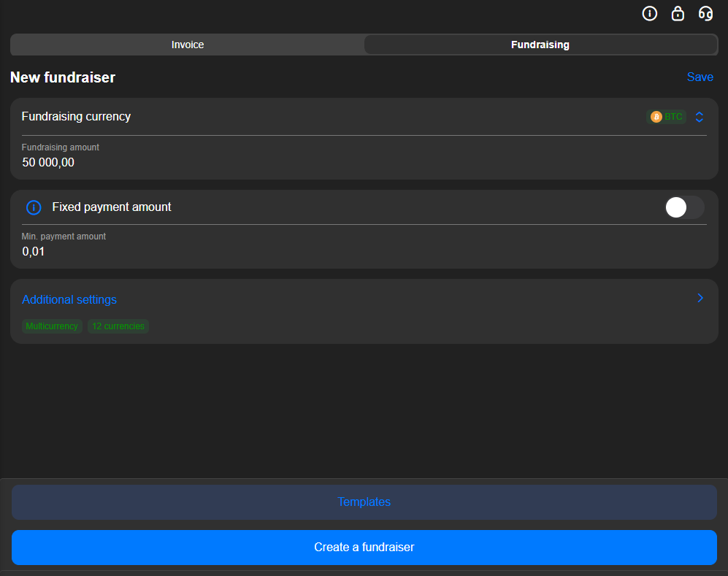This screenshot has width=728, height=576.
Task: Click the Multicurrency tag
Action: 52,326
